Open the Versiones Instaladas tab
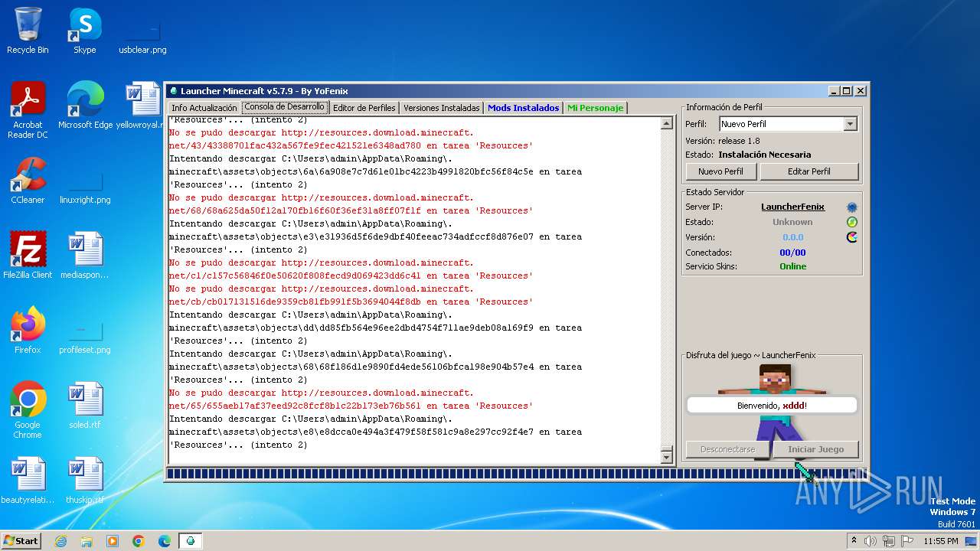980x551 pixels. (x=442, y=108)
